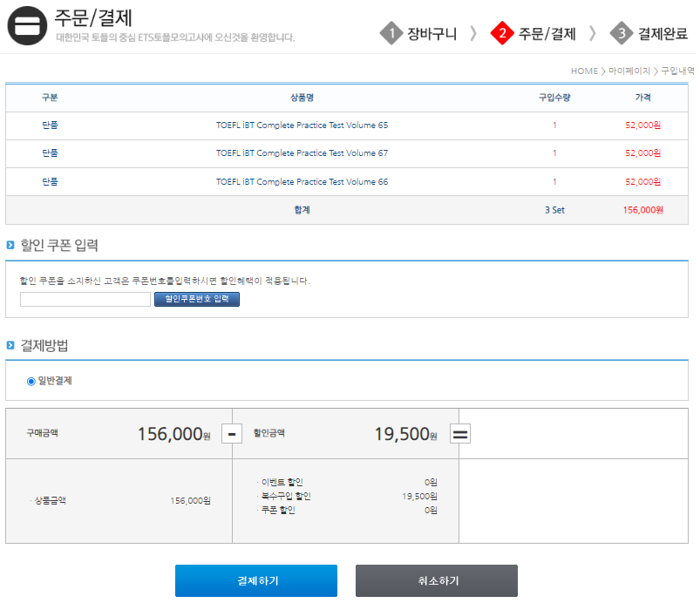This screenshot has height=603, width=700.
Task: Click the equals sign icon after 할인금액
Action: 459,433
